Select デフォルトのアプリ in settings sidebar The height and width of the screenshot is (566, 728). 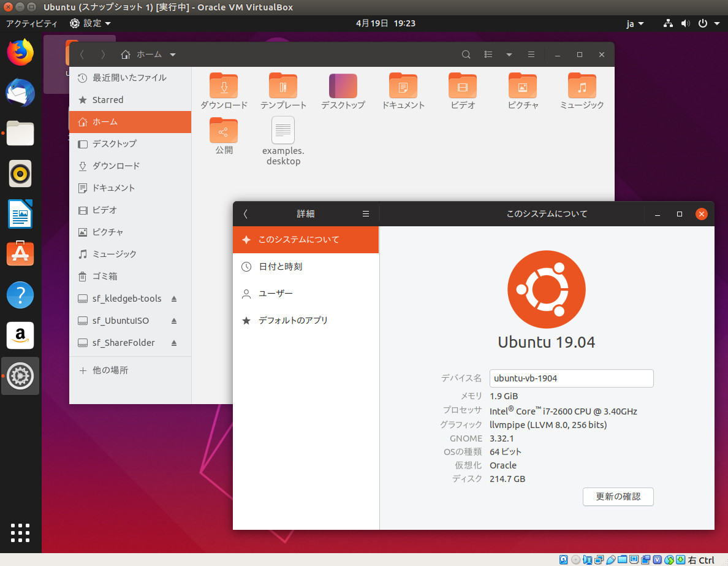[306, 321]
